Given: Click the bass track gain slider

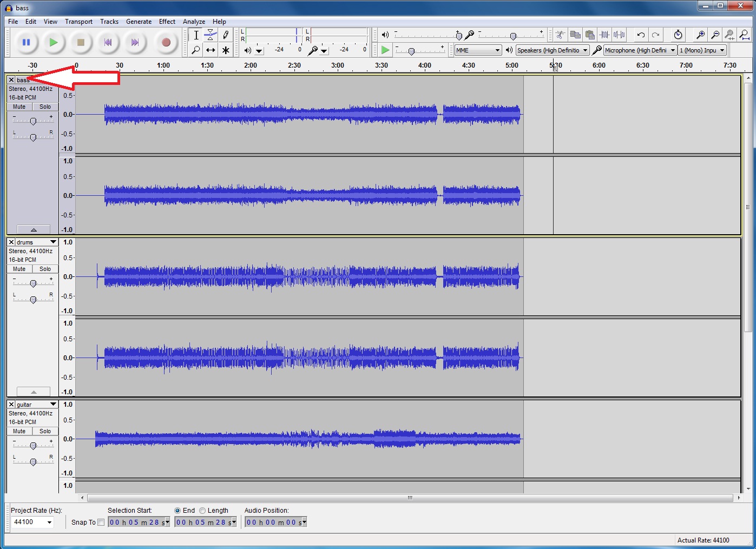Looking at the screenshot, I should [x=33, y=121].
